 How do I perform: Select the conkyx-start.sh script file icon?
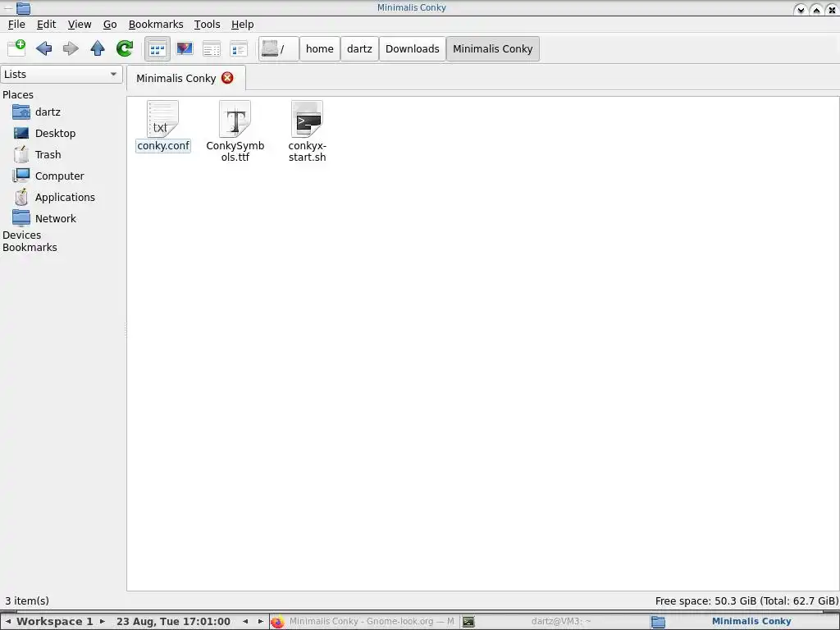coord(307,119)
